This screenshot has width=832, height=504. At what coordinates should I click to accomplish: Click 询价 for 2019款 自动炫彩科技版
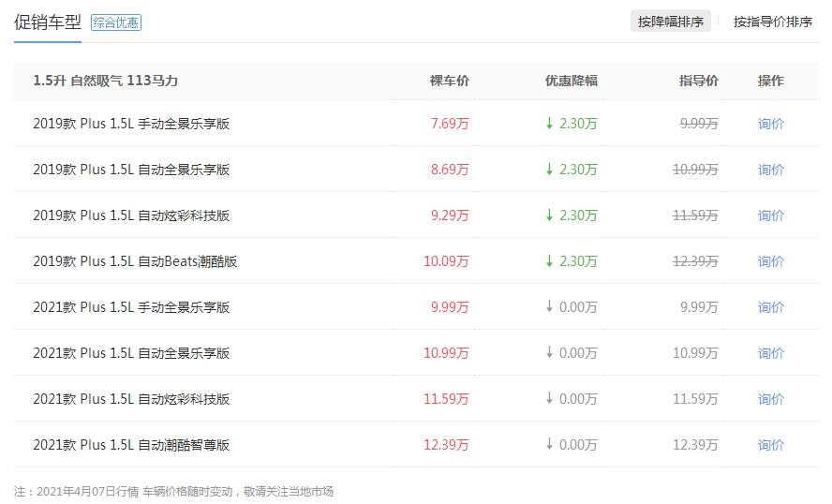point(770,215)
